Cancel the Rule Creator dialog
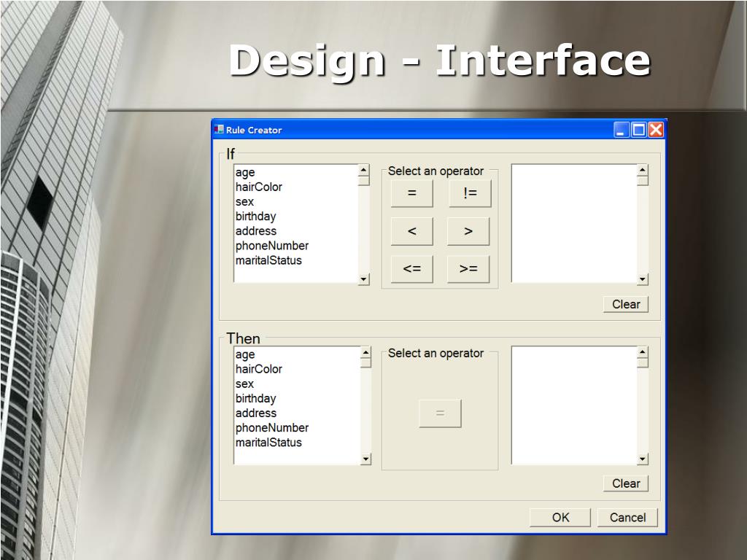747x560 pixels. [x=627, y=517]
